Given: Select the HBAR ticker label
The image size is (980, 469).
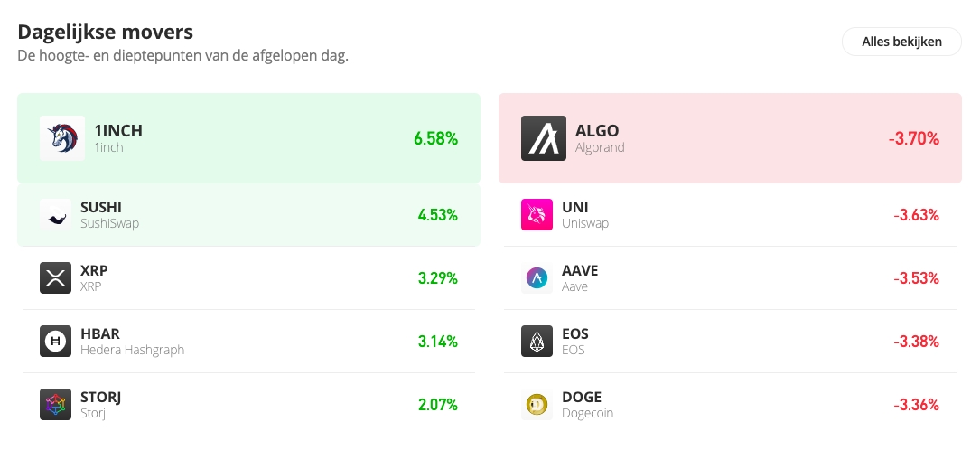Looking at the screenshot, I should point(100,333).
